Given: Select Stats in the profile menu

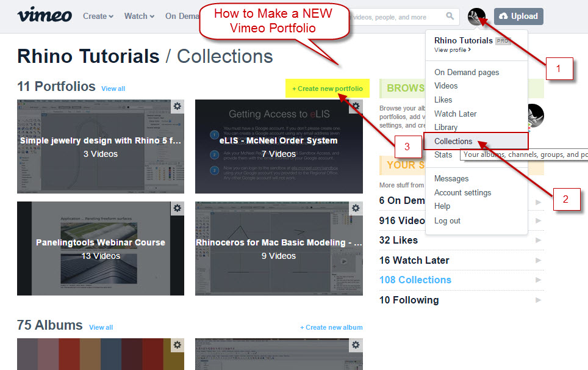Looking at the screenshot, I should [443, 154].
